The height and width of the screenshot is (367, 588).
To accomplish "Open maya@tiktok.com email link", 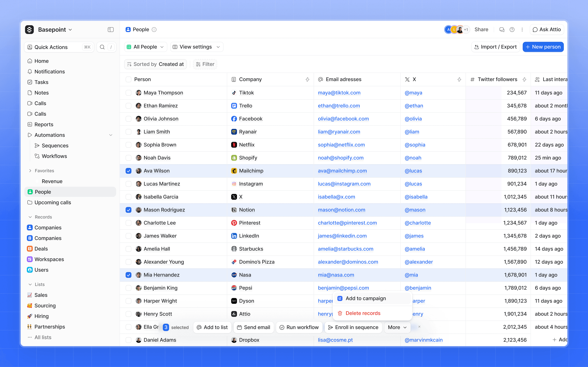I will coord(339,93).
